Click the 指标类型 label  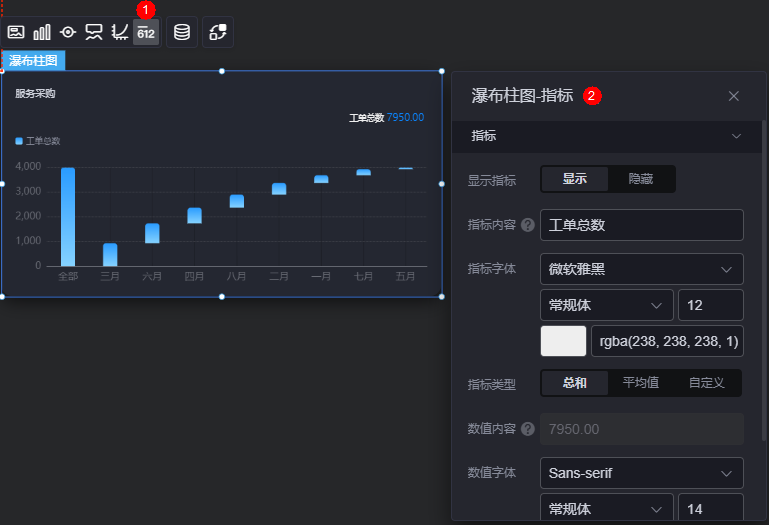coord(491,384)
